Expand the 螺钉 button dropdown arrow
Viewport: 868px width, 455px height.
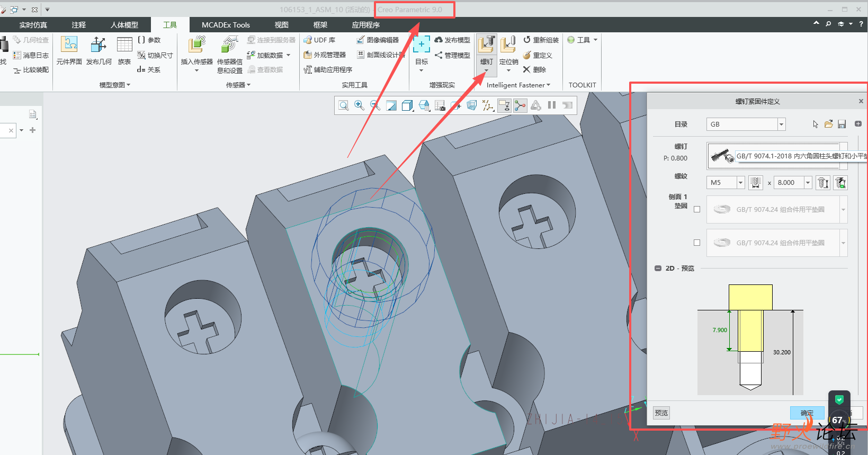tap(487, 70)
